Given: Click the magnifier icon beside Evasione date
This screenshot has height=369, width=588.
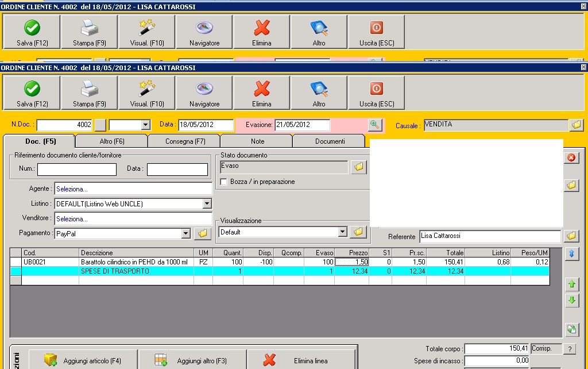Looking at the screenshot, I should 375,125.
